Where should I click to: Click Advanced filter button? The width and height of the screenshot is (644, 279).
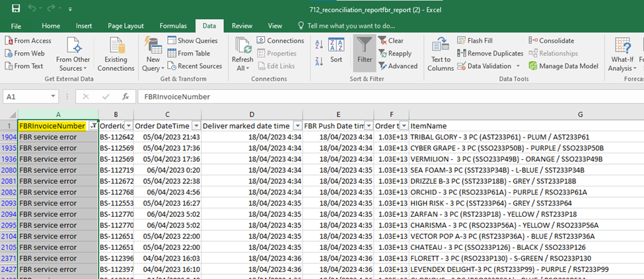pyautogui.click(x=398, y=65)
